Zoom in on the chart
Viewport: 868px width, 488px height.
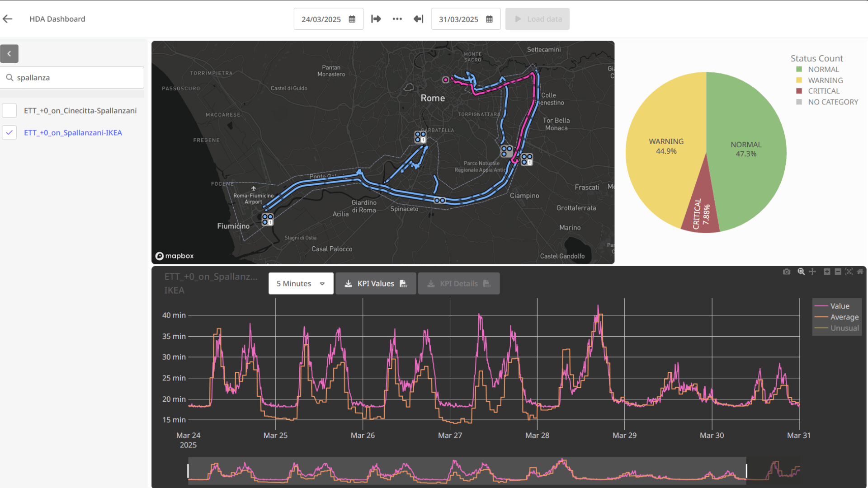pyautogui.click(x=827, y=272)
